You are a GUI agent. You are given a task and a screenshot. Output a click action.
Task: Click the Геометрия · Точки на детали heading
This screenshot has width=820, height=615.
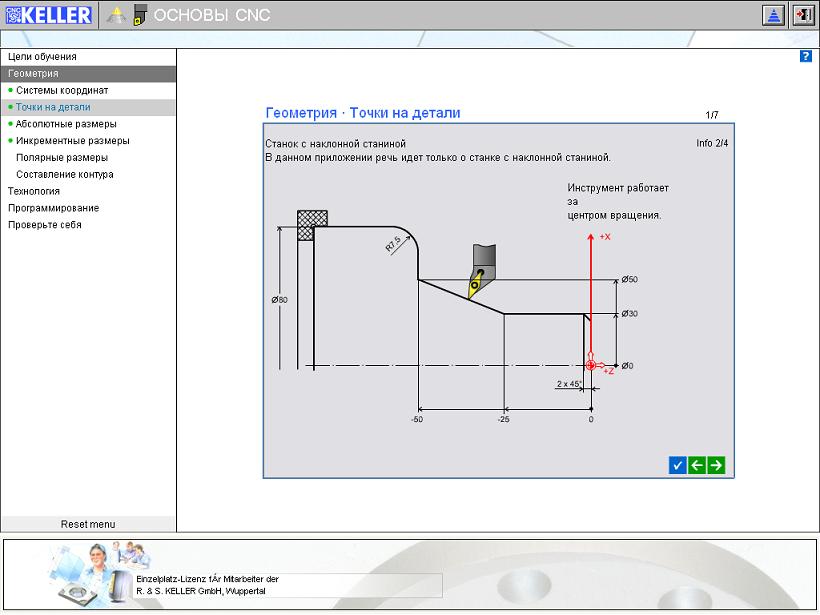(363, 113)
